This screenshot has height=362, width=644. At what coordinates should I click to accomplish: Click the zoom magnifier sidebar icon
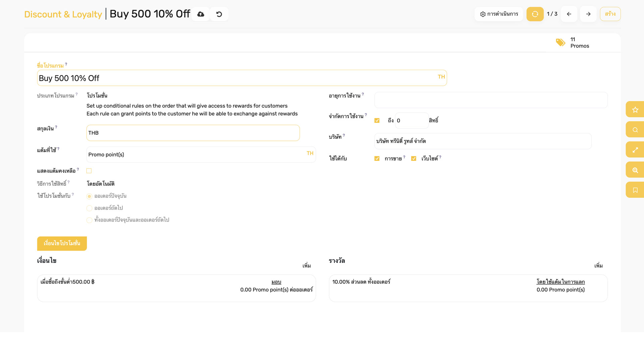coord(635,170)
